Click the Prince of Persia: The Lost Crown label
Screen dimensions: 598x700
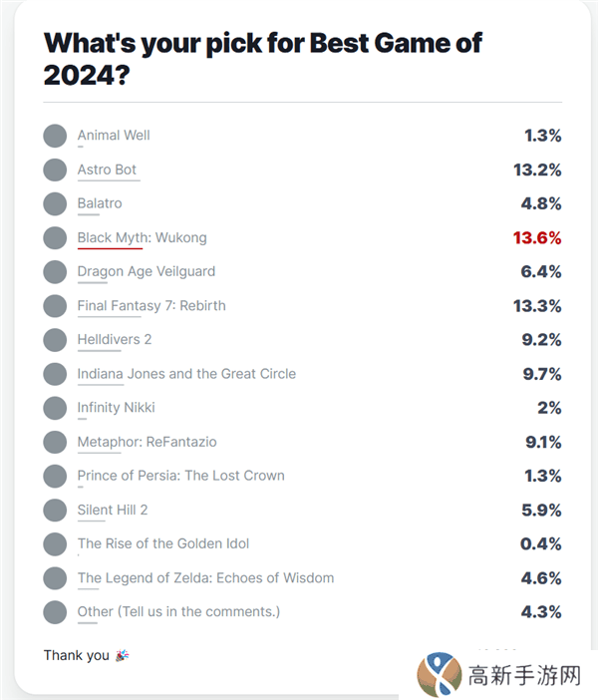(180, 476)
